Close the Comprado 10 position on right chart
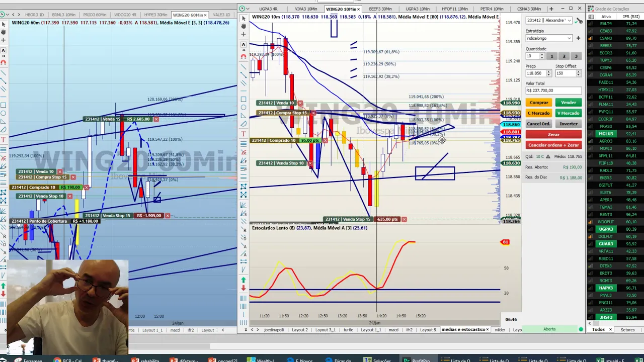Screen dimensions: 644x362 325,140
